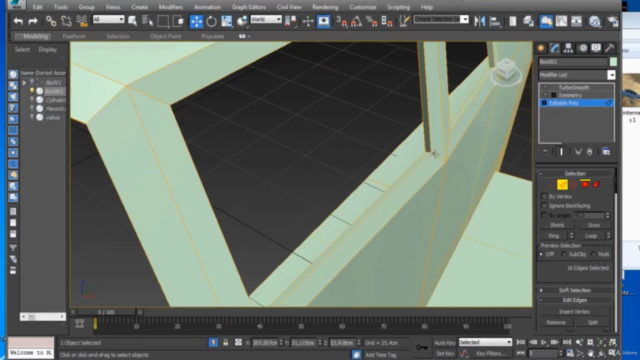Viewport: 640px width, 360px height.
Task: Collapse the Edit Edges rollout
Action: [575, 300]
